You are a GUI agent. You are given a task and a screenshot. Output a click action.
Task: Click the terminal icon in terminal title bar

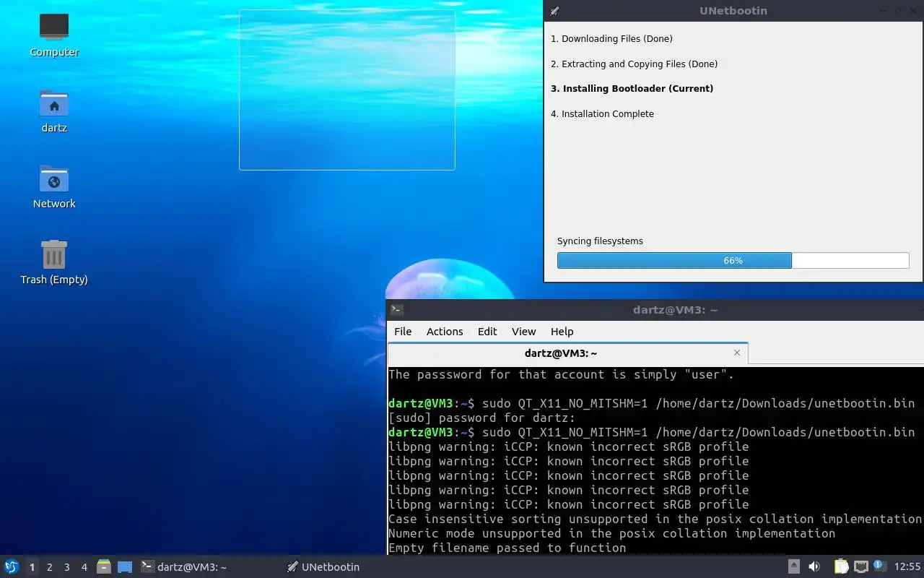pyautogui.click(x=396, y=309)
